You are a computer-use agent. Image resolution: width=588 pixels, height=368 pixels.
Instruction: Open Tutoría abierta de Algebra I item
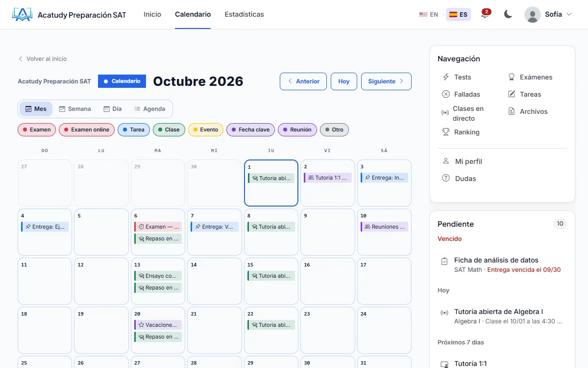502,316
